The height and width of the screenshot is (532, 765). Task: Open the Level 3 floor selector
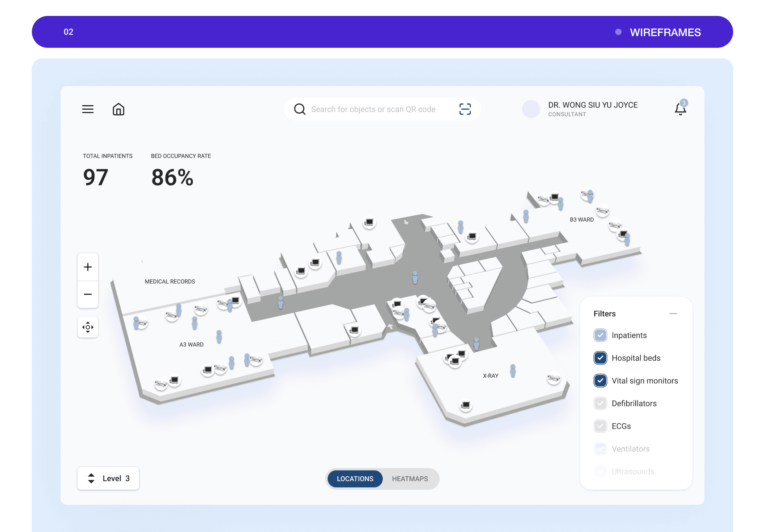108,478
